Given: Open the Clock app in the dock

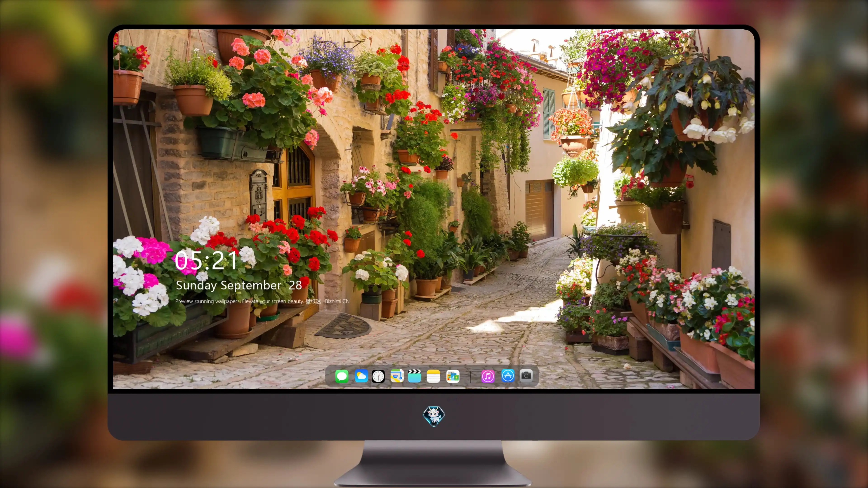Looking at the screenshot, I should [x=378, y=376].
